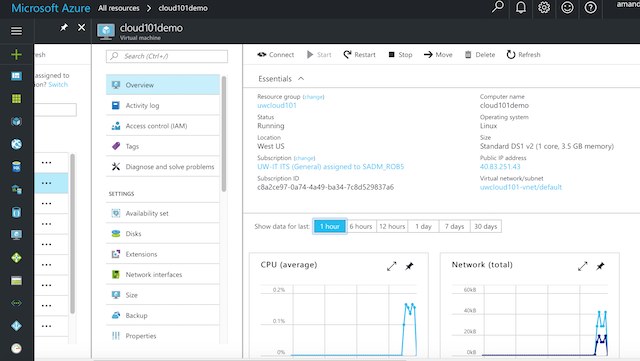640x361 pixels.
Task: Open the Virtual networks icon in sidebar
Action: click(x=16, y=303)
